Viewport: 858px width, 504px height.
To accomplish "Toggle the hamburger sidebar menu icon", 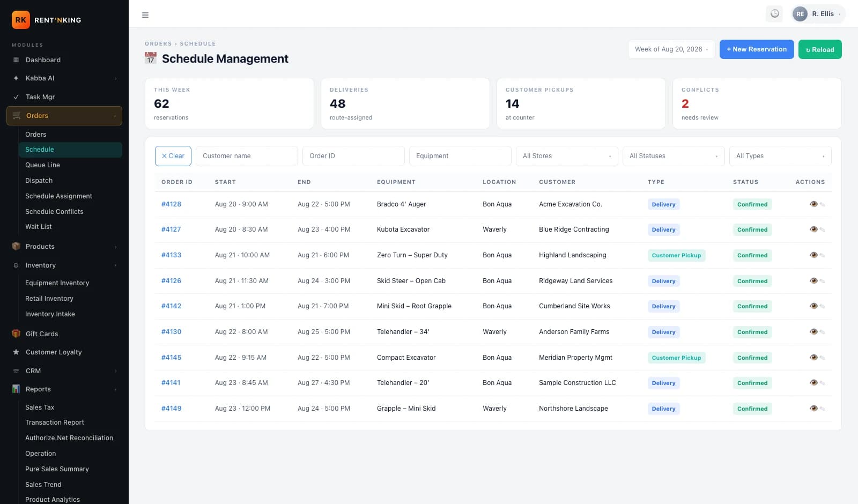I will 145,15.
